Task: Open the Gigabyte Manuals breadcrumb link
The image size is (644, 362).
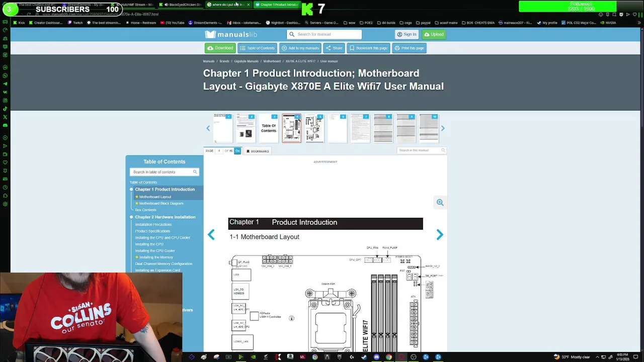Action: point(246,61)
